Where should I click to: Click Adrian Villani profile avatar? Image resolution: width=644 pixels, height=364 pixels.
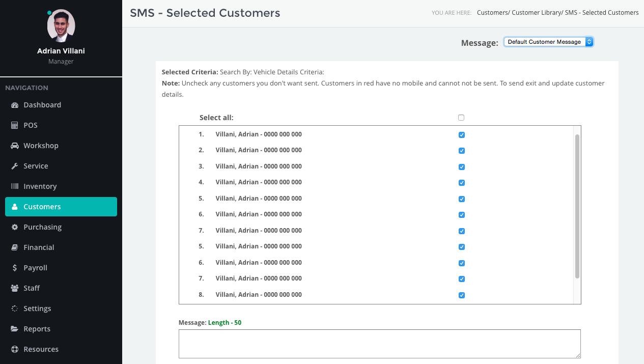(x=61, y=25)
